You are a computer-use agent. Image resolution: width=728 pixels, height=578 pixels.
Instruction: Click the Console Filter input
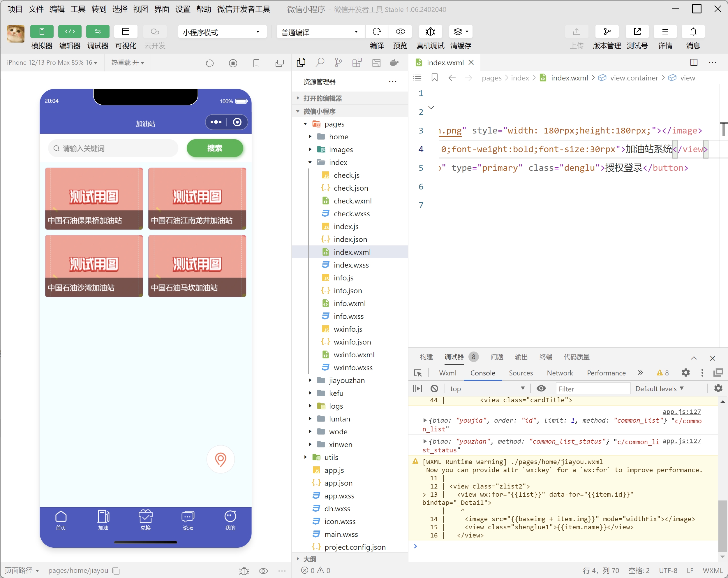click(593, 389)
